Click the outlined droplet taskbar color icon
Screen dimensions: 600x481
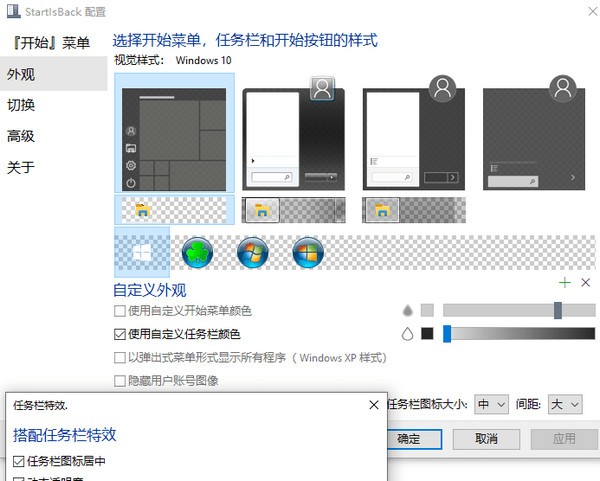408,334
